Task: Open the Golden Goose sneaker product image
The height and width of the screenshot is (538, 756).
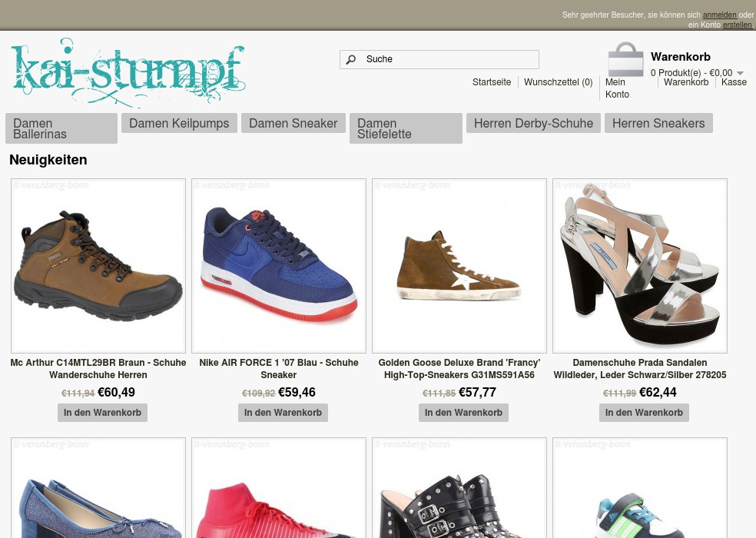Action: pos(459,266)
